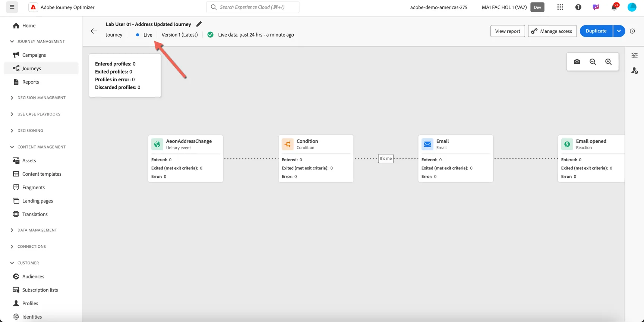Take a canvas screenshot with camera icon
Image resolution: width=644 pixels, height=322 pixels.
(577, 62)
